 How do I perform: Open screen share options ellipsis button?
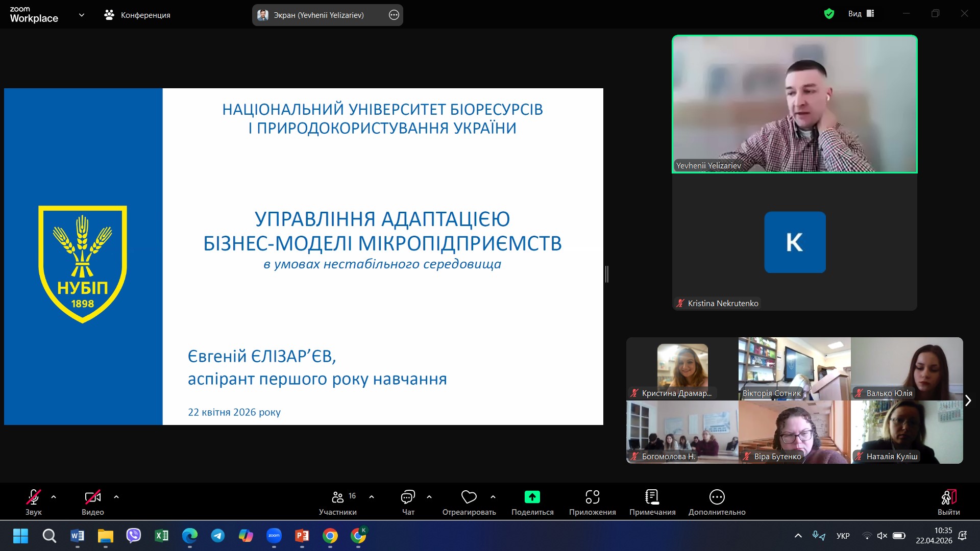point(394,15)
